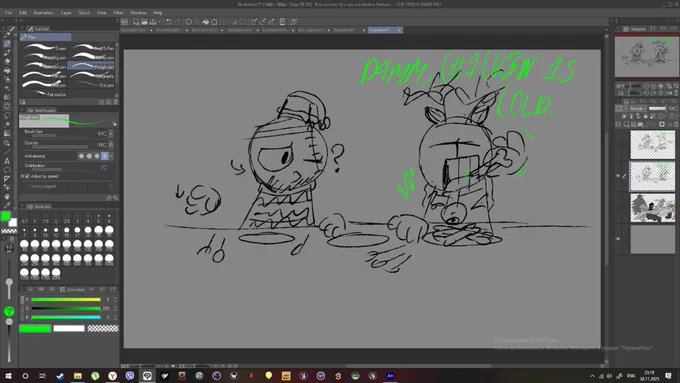Delete sub tool via trash icon
This screenshot has width=680, height=383.
point(116,102)
